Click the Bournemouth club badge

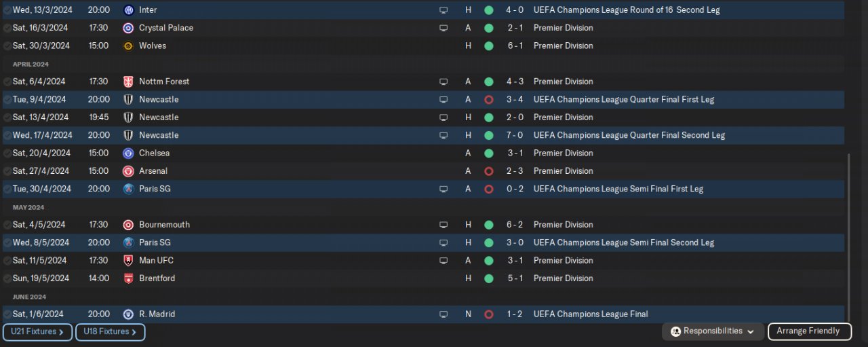(x=128, y=225)
